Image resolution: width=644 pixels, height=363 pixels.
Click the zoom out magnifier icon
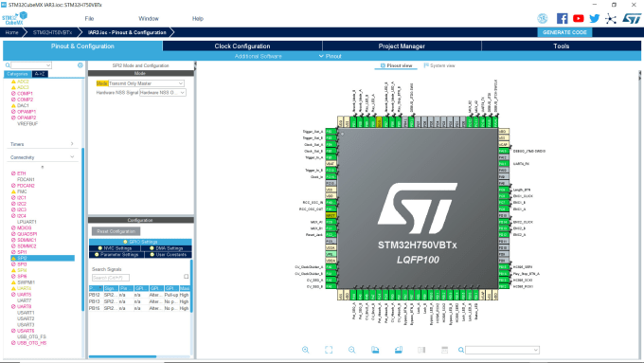(351, 350)
